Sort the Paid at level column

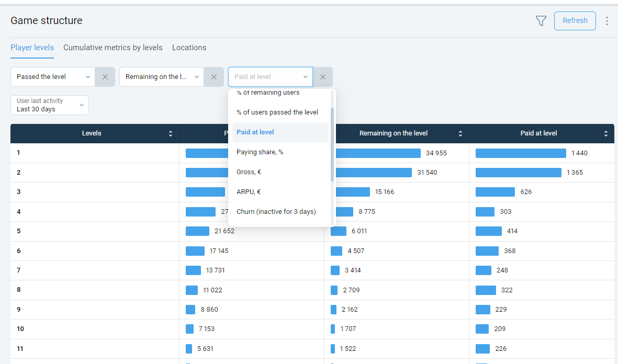[x=605, y=134]
